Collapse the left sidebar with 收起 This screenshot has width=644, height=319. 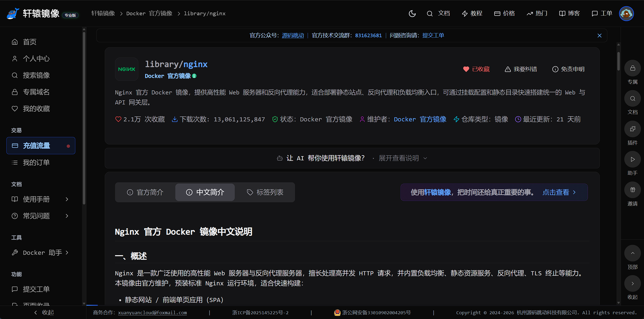pos(44,313)
